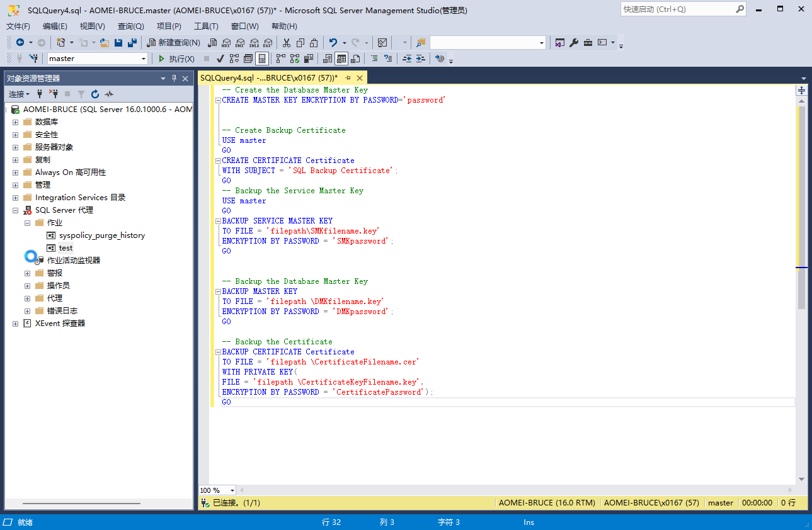Open the 视图(V) menu
The image size is (812, 530).
[x=93, y=26]
